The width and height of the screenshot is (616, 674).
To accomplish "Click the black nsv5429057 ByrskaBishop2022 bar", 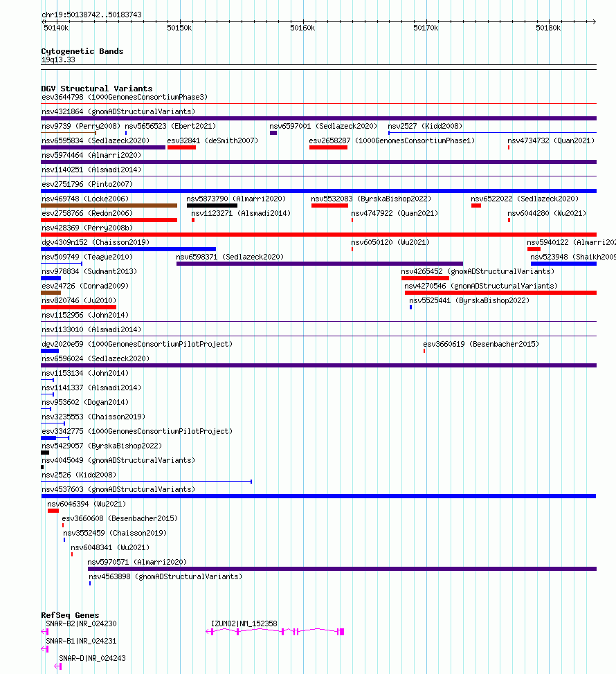I will (45, 453).
